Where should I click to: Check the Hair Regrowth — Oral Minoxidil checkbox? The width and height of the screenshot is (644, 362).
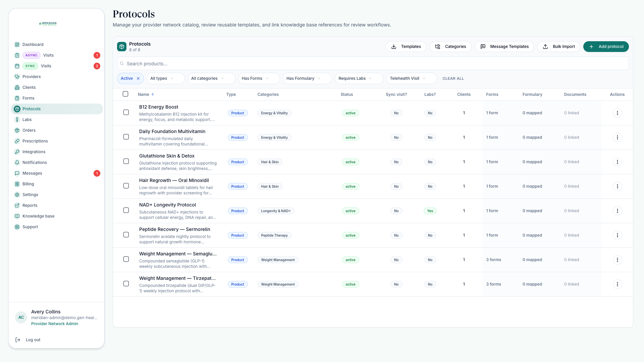pos(126,186)
